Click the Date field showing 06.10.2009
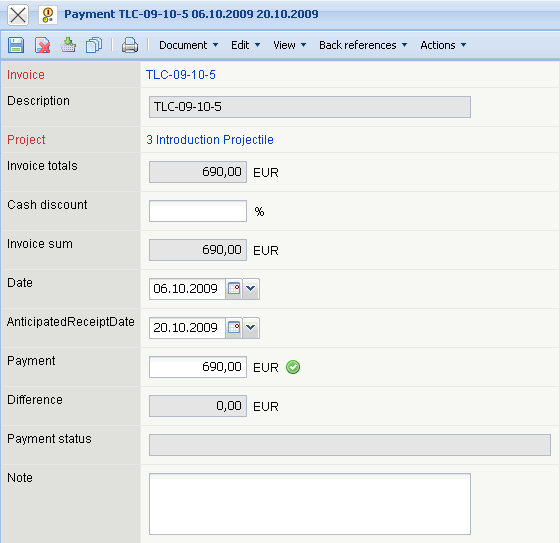This screenshot has width=560, height=543. [x=187, y=289]
